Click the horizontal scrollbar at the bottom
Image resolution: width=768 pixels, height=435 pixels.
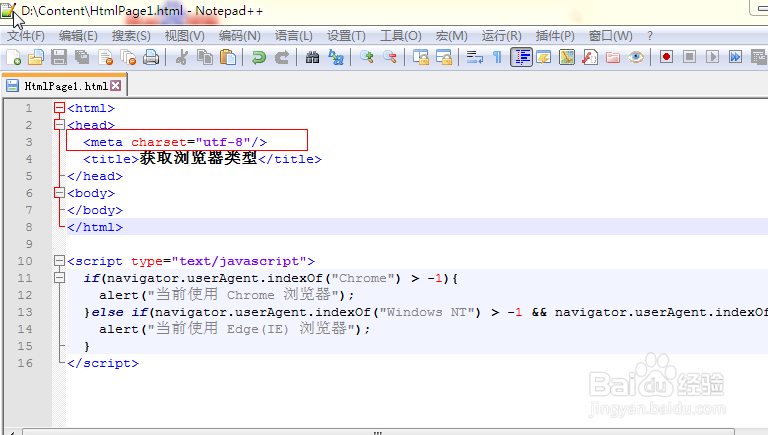point(377,432)
